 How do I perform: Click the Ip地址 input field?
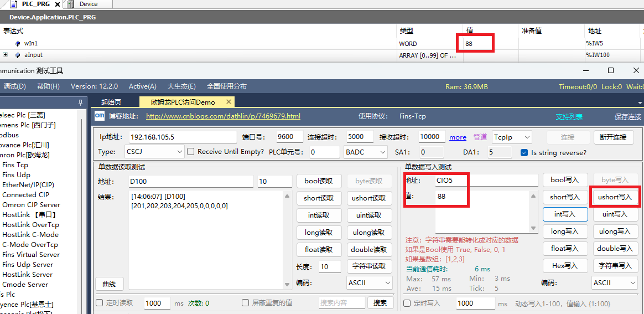coord(183,137)
